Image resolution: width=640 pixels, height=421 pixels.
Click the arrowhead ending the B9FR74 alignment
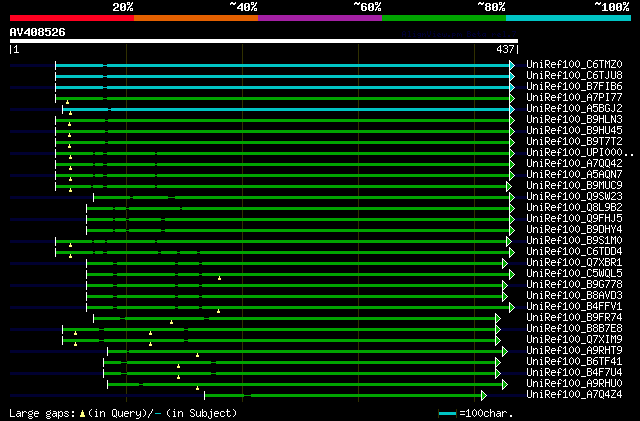click(x=498, y=319)
